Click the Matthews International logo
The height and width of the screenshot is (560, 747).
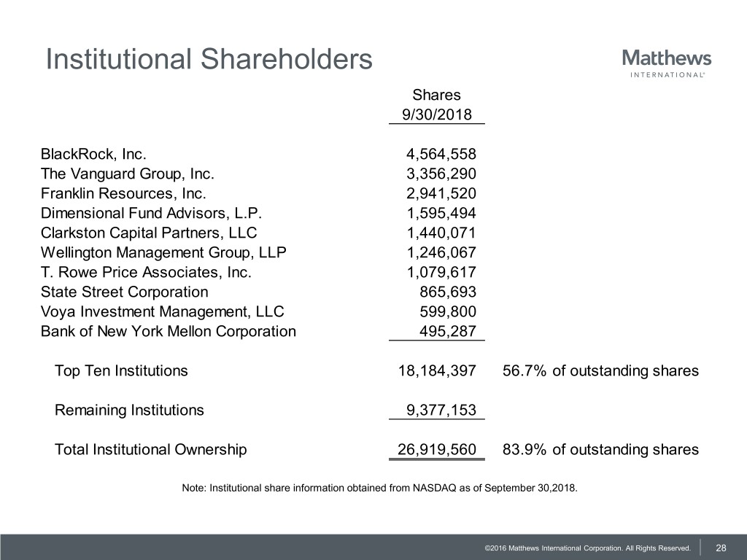[x=667, y=61]
